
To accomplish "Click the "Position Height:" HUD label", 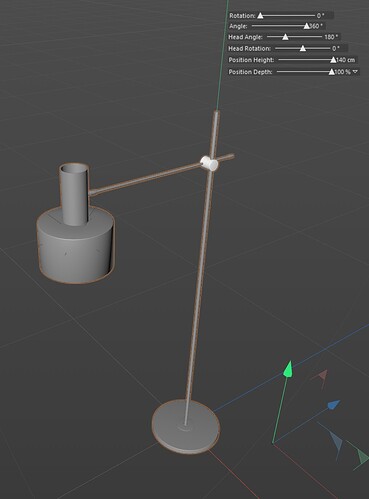I will pyautogui.click(x=251, y=60).
